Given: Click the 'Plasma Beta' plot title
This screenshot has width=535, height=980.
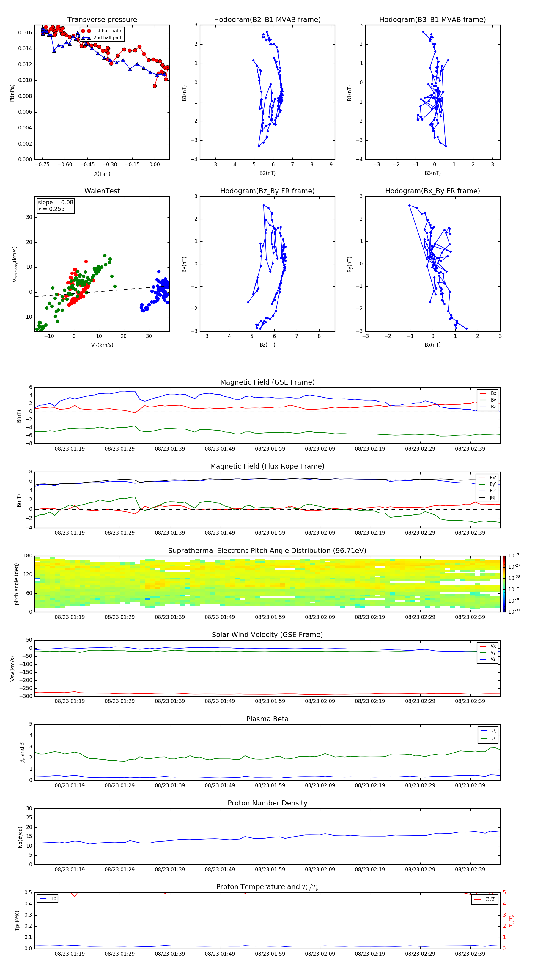Looking at the screenshot, I should [x=267, y=719].
